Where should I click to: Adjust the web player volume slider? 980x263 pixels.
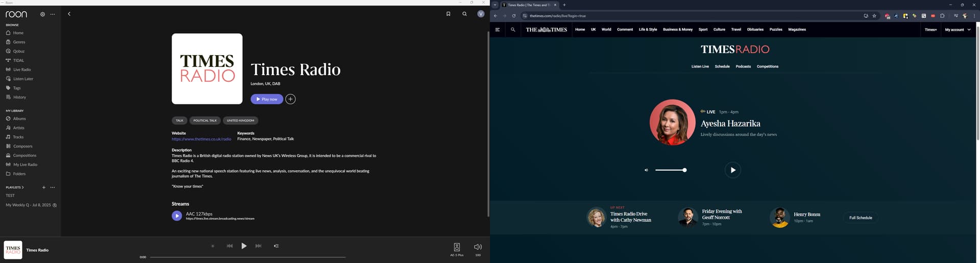(671, 170)
